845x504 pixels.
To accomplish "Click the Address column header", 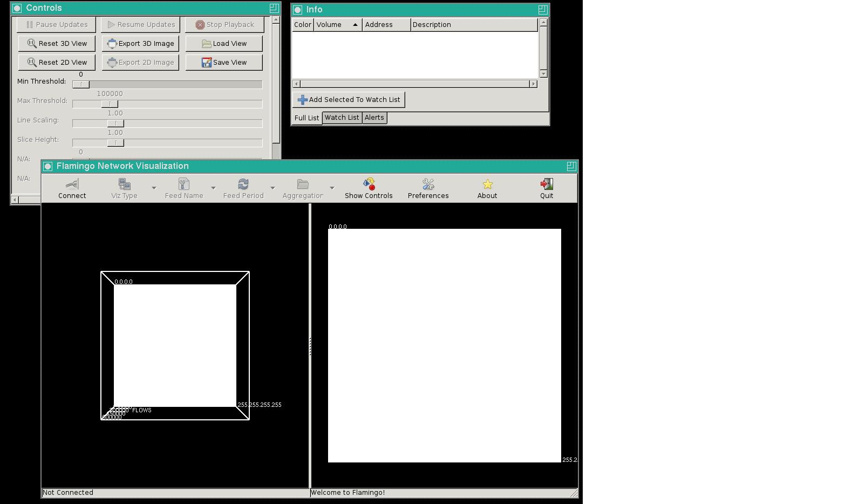I will click(x=386, y=25).
